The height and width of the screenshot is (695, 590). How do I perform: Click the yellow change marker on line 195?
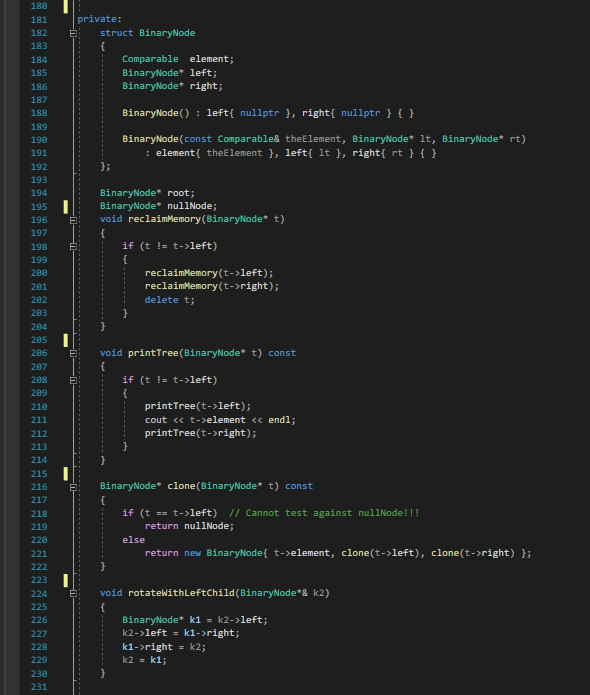pos(66,207)
